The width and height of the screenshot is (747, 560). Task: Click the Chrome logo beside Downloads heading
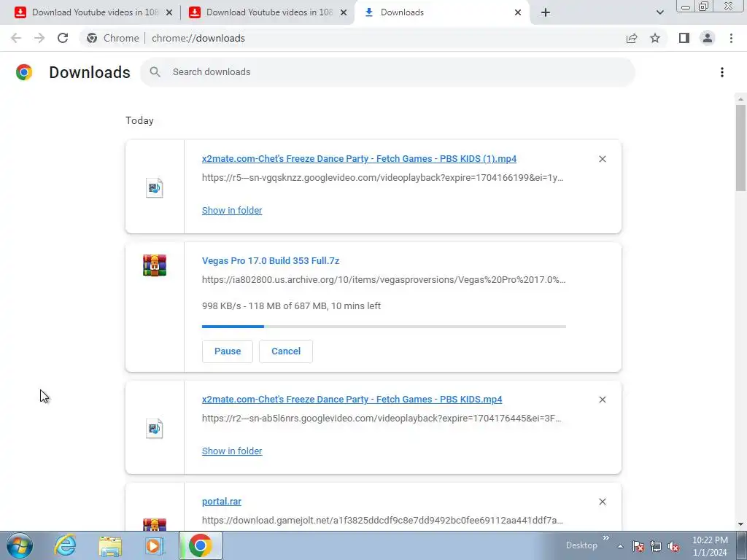24,72
